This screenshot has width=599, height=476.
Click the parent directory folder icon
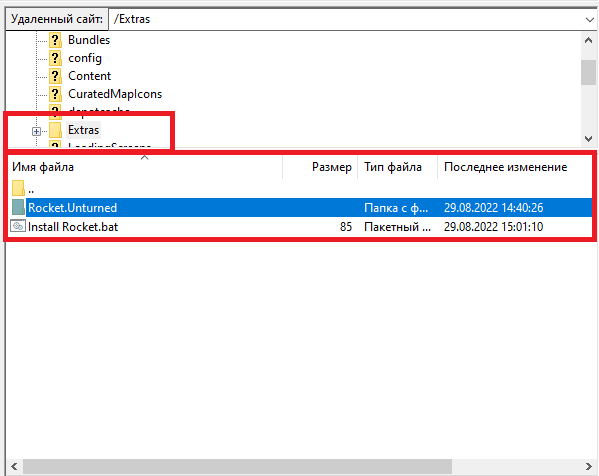[18, 188]
